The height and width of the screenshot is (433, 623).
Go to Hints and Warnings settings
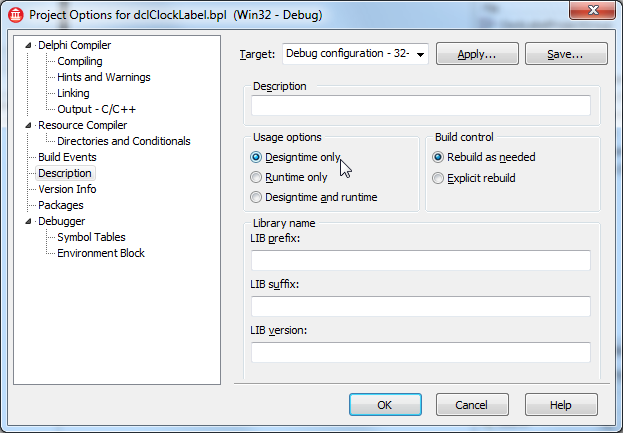coord(104,77)
